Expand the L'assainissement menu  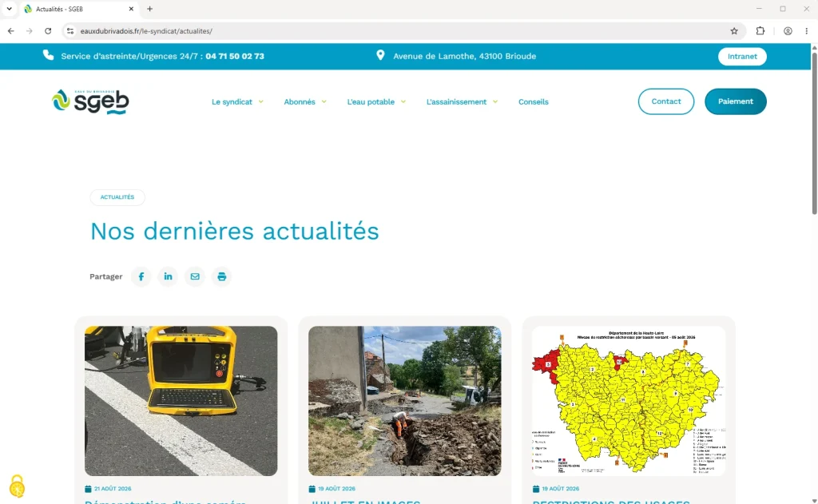(462, 101)
